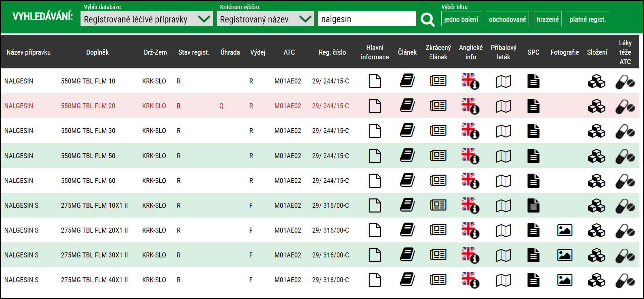Click the magnifying glass search icon
The image size is (644, 299).
click(428, 19)
